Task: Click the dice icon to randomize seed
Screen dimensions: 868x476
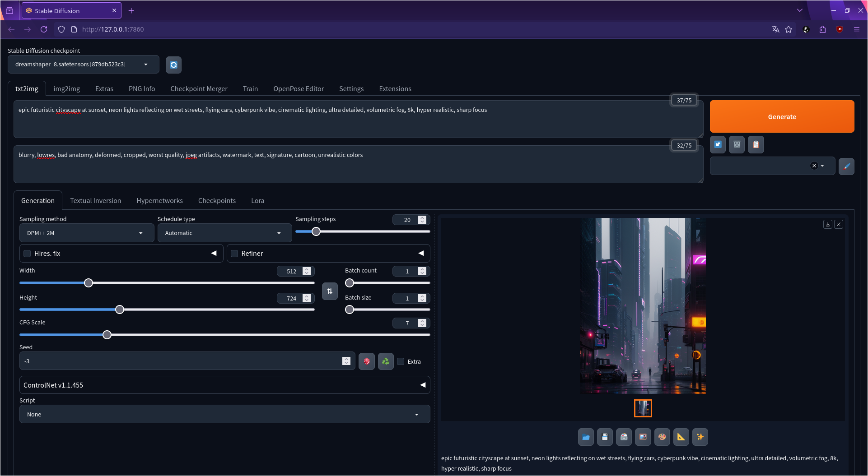Action: pyautogui.click(x=367, y=361)
